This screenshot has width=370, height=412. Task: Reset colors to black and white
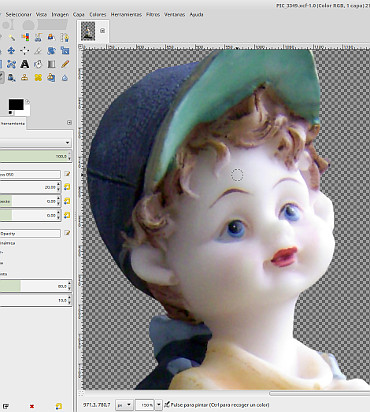point(10,113)
